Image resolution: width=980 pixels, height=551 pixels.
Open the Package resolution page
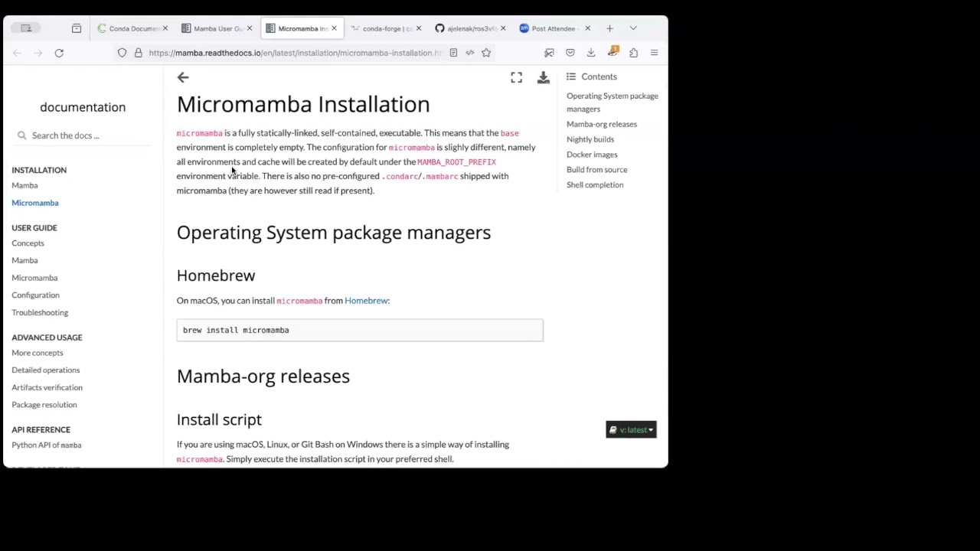44,405
